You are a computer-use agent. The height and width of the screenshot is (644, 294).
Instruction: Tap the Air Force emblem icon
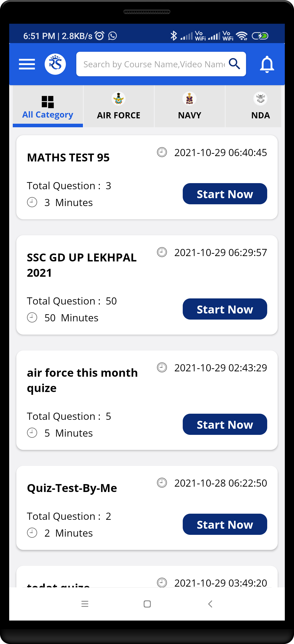[118, 99]
